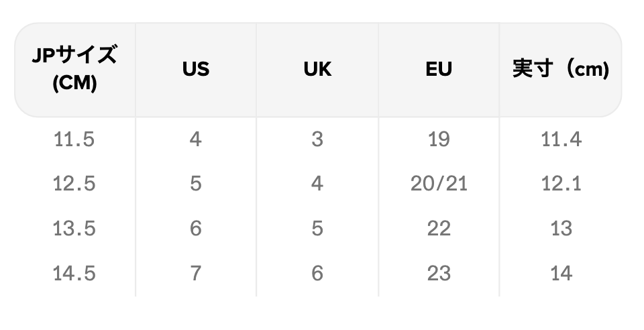Select the 12.5 JP size cell
This screenshot has height=330, width=644.
coord(74,184)
